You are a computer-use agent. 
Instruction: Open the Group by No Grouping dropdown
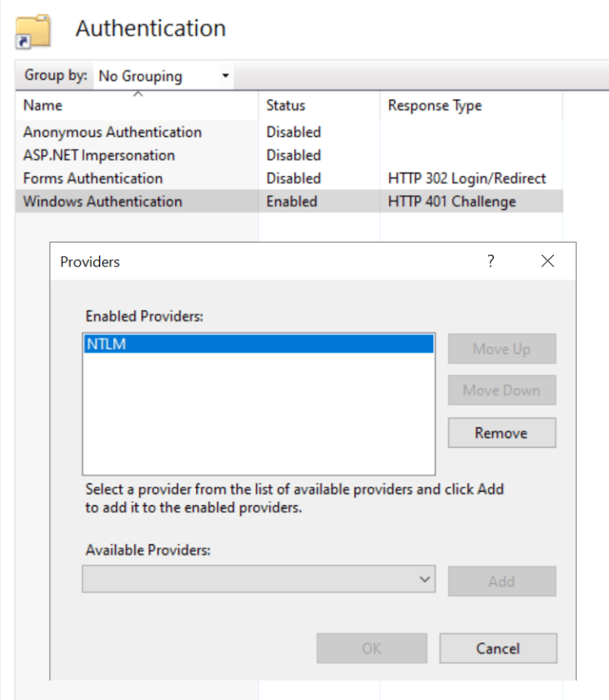pyautogui.click(x=163, y=76)
